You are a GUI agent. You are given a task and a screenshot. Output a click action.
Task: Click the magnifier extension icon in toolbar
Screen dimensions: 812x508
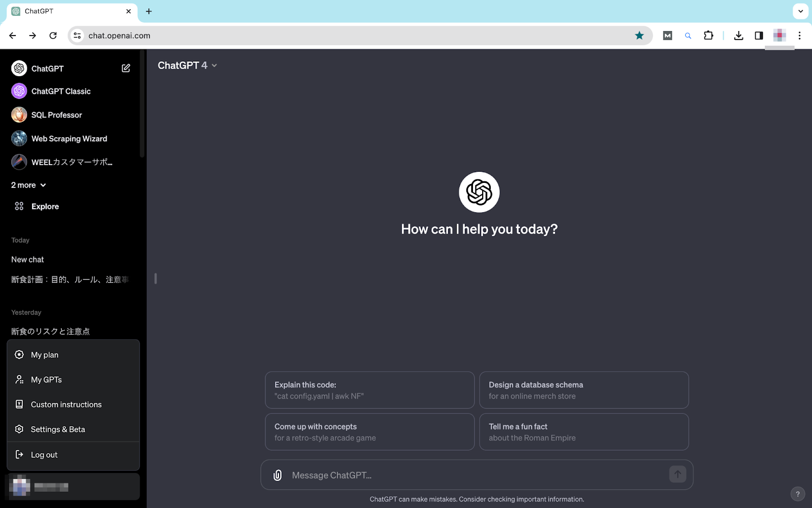point(688,36)
